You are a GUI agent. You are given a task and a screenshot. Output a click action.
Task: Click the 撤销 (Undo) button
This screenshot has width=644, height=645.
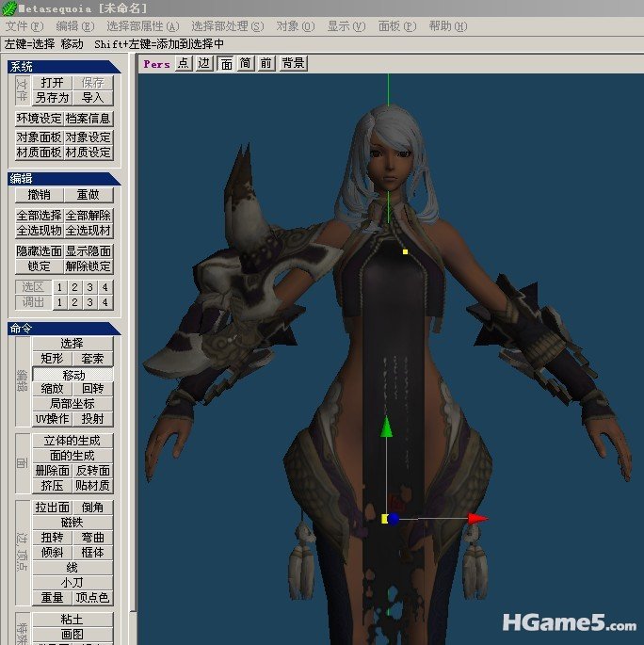pos(40,195)
